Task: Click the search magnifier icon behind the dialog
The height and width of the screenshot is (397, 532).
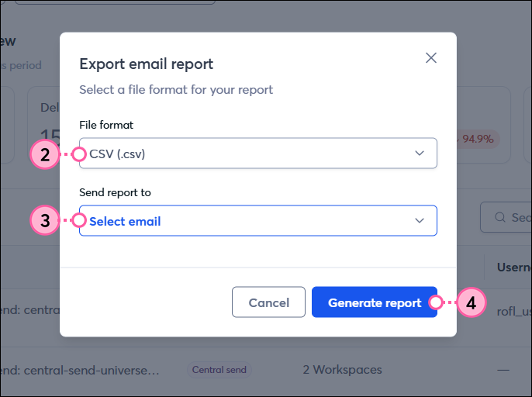Action: 500,217
